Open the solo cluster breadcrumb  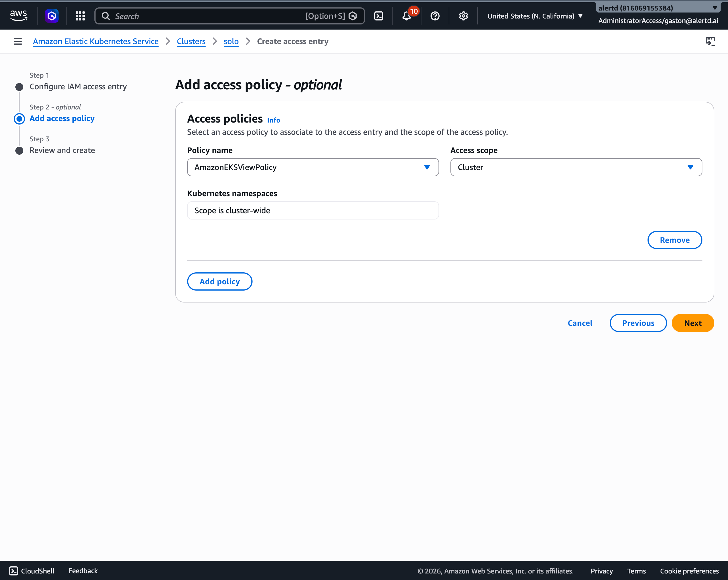(x=231, y=41)
